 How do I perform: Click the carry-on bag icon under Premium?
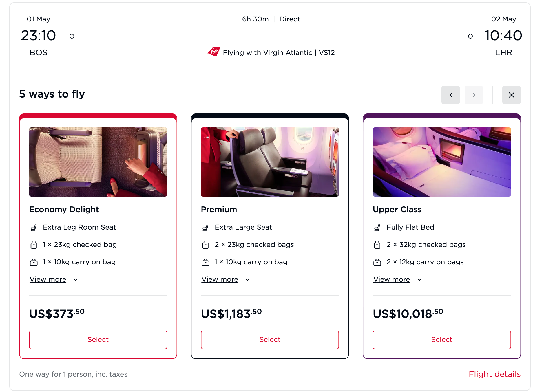pos(206,262)
